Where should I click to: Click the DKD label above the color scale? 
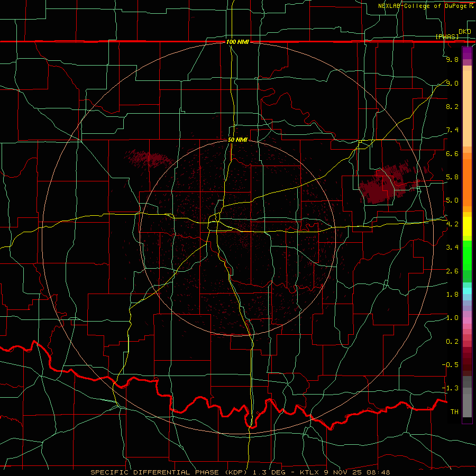click(465, 32)
